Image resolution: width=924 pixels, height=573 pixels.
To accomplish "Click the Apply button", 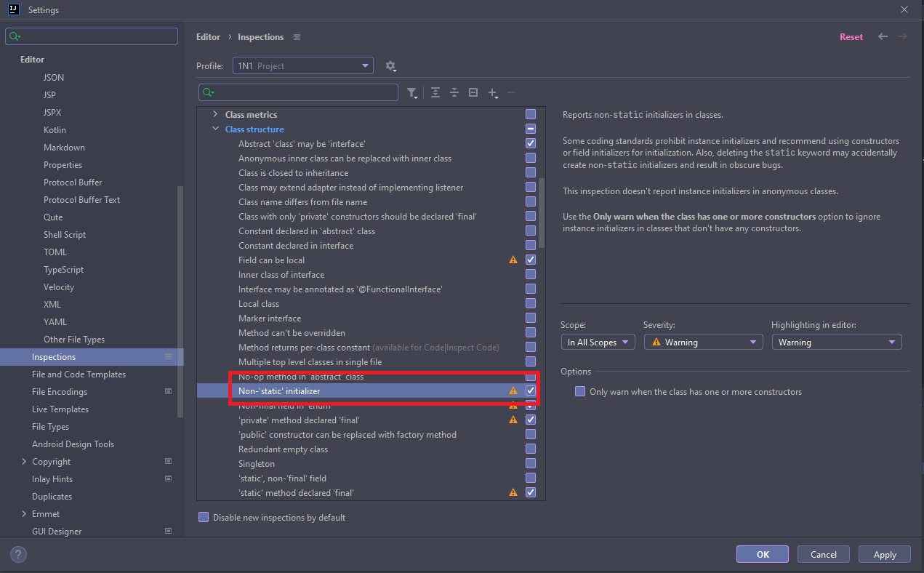I will tap(884, 554).
